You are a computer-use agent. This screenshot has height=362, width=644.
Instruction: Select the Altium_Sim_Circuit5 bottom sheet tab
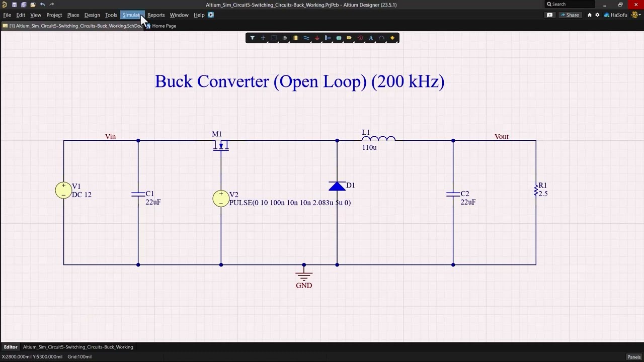coord(78,347)
